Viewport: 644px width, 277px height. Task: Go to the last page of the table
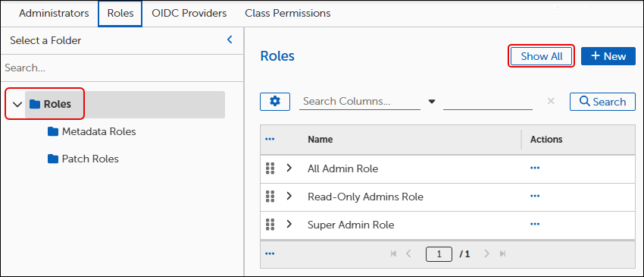pyautogui.click(x=502, y=254)
